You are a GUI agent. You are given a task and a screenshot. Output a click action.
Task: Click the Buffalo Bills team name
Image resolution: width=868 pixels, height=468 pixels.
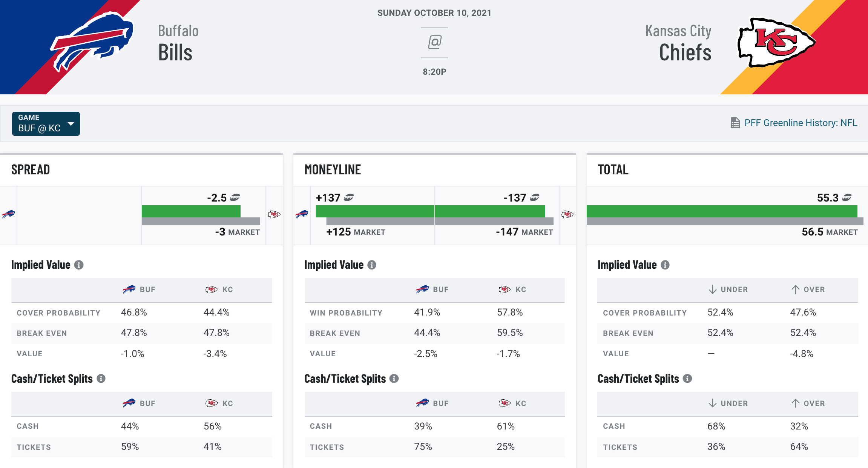178,43
